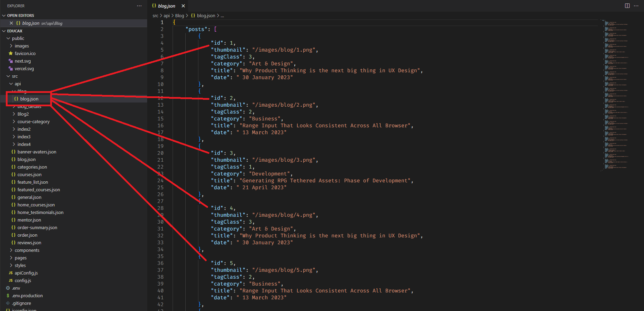This screenshot has height=311, width=644.
Task: Click the Split Editor Right icon
Action: tap(627, 6)
